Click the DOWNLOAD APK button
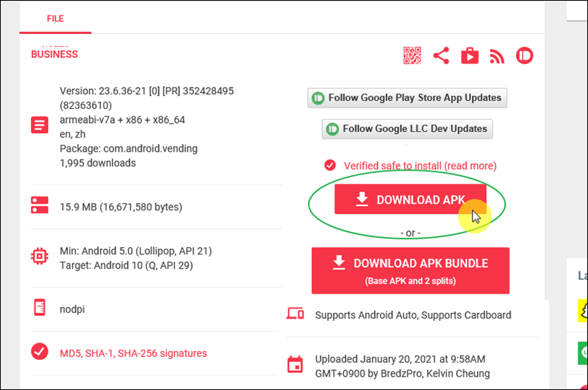588x390 pixels. click(410, 199)
